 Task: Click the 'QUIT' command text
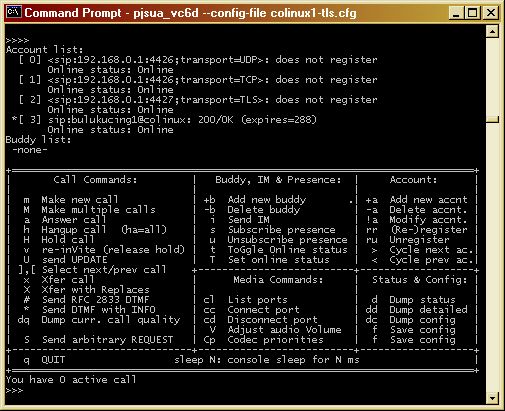tap(53, 360)
